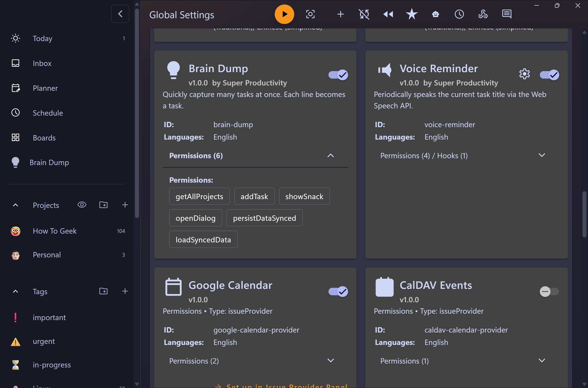588x388 pixels.
Task: Create a new tag with the plus icon
Action: 125,291
